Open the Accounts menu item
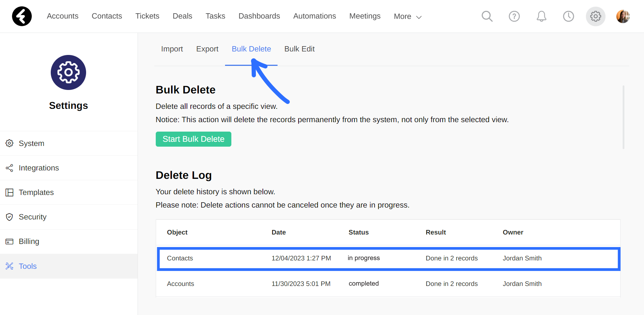The image size is (644, 315). (x=63, y=16)
